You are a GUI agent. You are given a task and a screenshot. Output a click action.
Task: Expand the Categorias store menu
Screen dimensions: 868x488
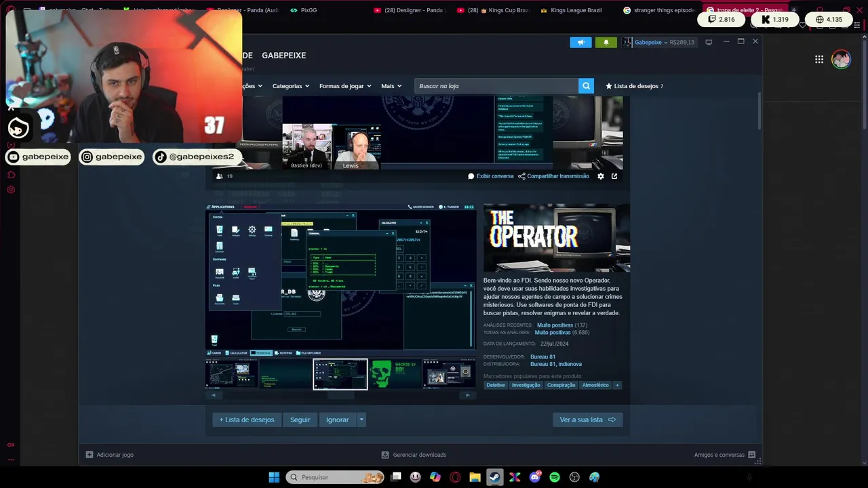[290, 86]
